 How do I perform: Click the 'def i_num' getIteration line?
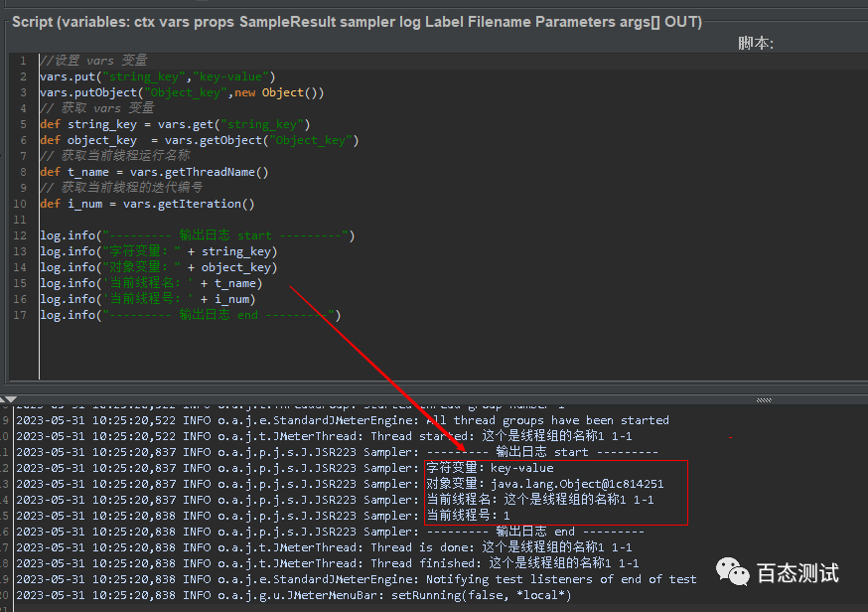[147, 204]
